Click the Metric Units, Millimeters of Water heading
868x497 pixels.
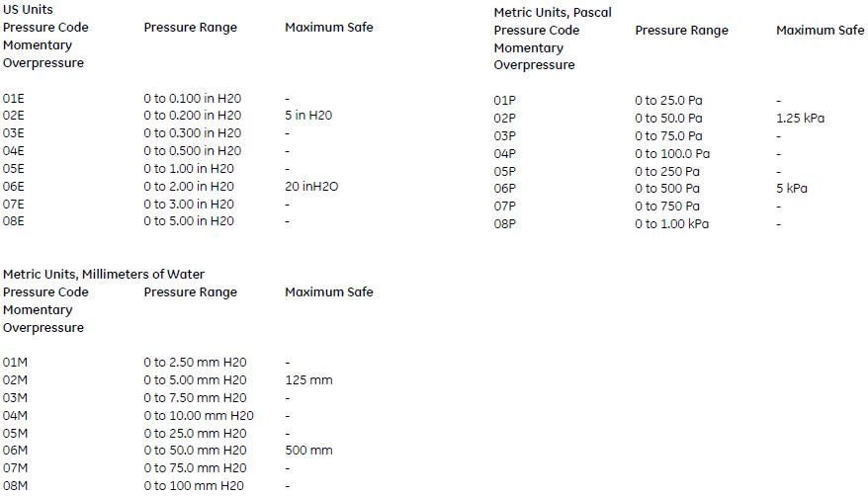[x=104, y=274]
